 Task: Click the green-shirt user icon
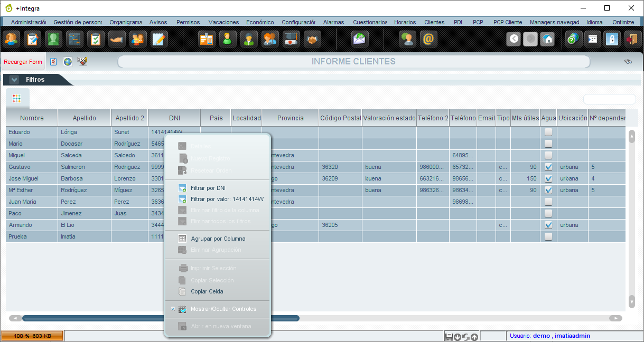tap(228, 39)
